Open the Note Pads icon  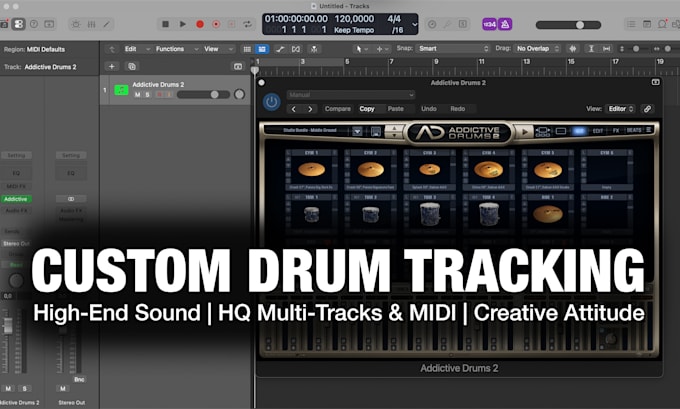click(x=647, y=24)
